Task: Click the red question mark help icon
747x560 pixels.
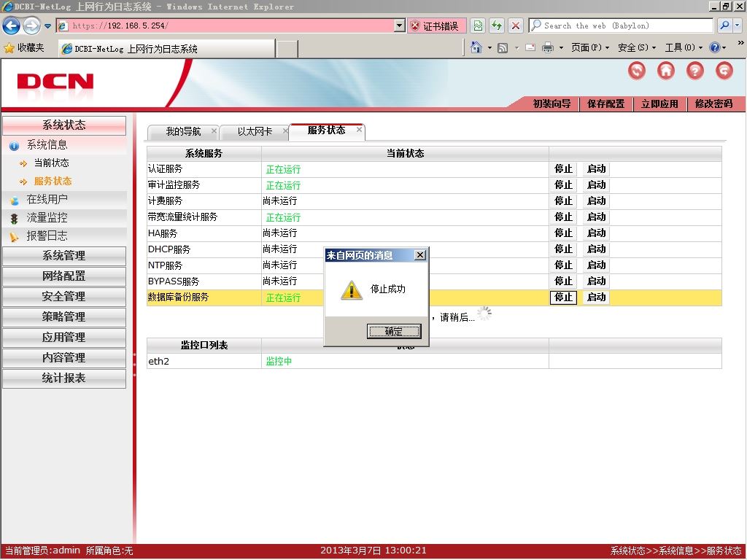Action: [695, 71]
